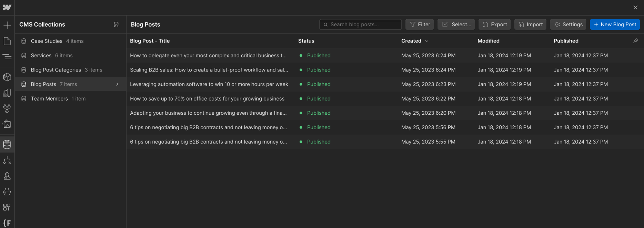Open post 'How to save up to 70%'

[385, 98]
